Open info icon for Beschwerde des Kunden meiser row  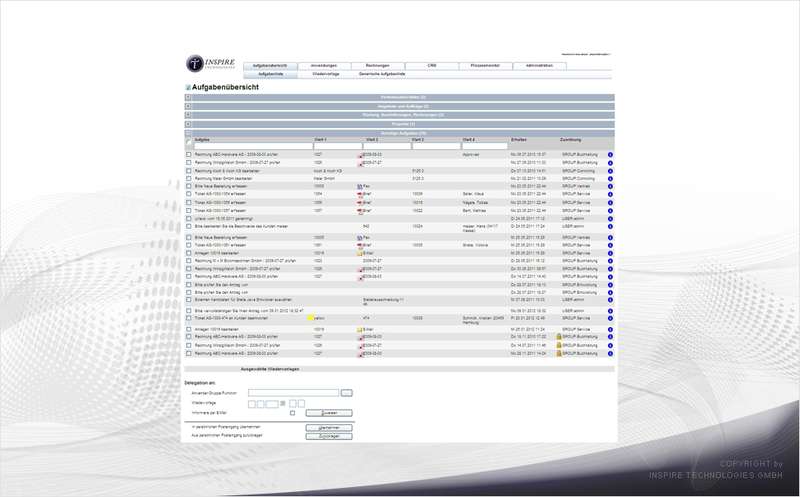point(610,226)
